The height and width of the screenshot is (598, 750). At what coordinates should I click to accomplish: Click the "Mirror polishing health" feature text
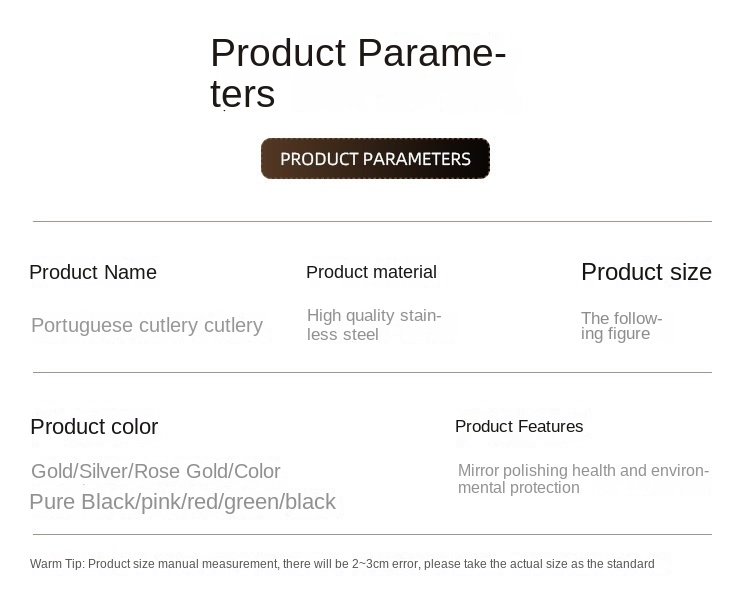537,471
